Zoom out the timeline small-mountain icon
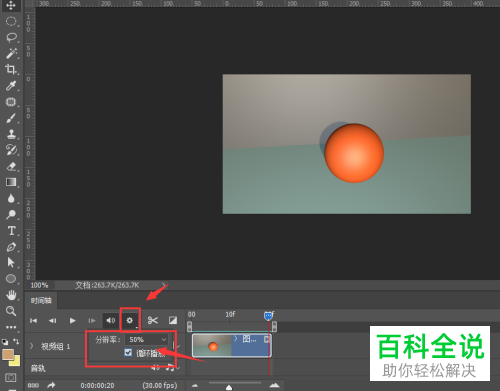 click(195, 386)
